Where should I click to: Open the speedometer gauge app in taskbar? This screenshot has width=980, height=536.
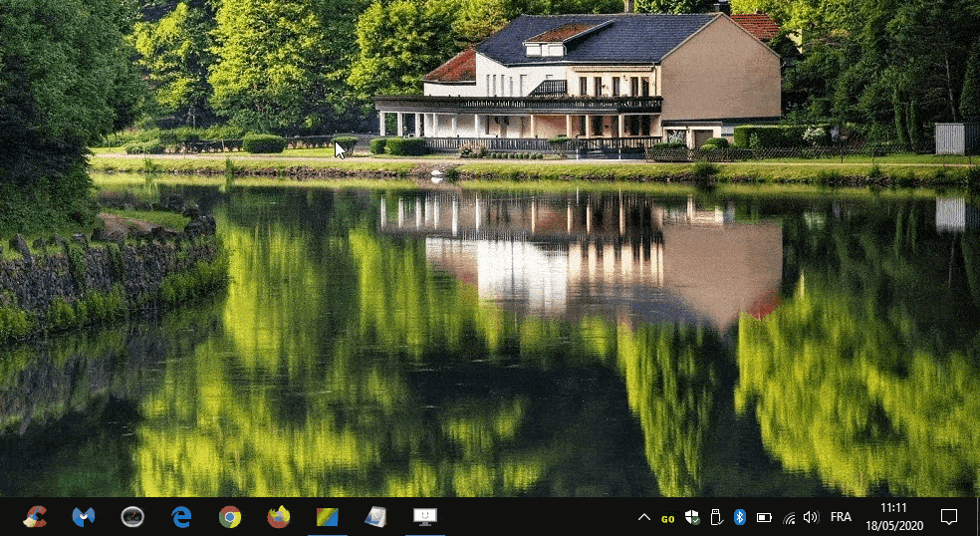(x=132, y=517)
